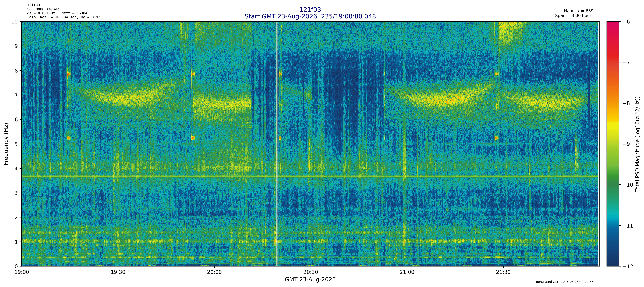Click the frequency axis tick label '6'
The image size is (644, 287).
click(x=16, y=120)
